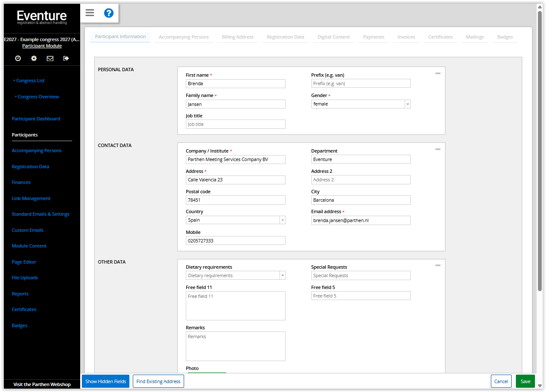Viewport: 546px width, 392px height.
Task: Click the Email address input field
Action: (361, 220)
